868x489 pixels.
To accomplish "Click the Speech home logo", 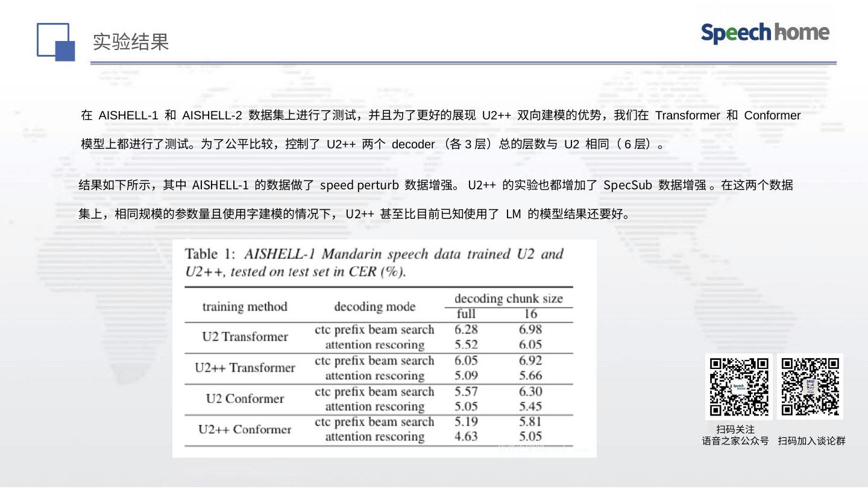I will 765,33.
